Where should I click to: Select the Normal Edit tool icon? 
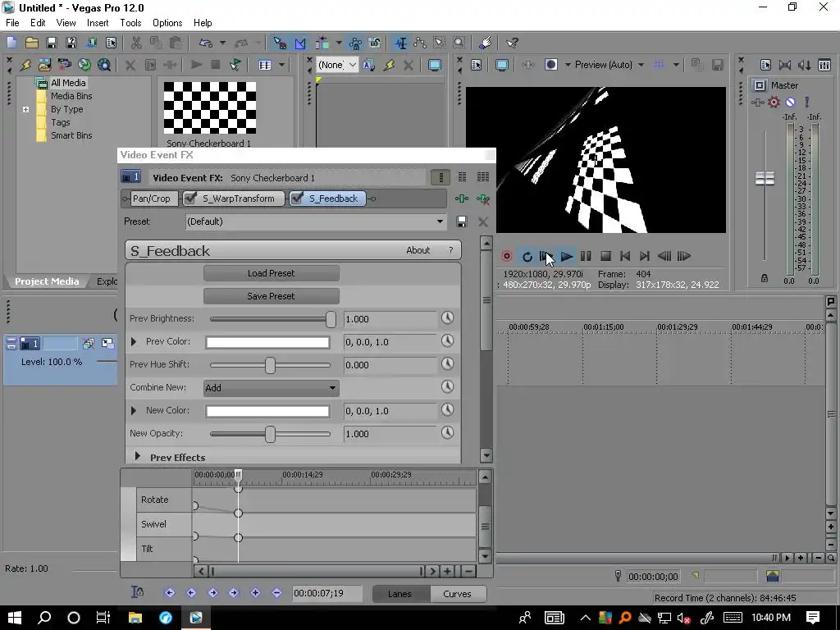(400, 43)
